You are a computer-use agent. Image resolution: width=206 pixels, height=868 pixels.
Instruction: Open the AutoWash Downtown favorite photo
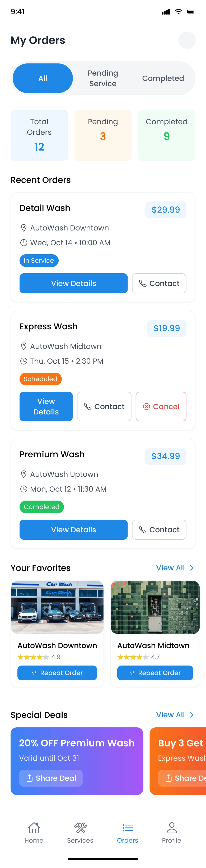pyautogui.click(x=57, y=607)
